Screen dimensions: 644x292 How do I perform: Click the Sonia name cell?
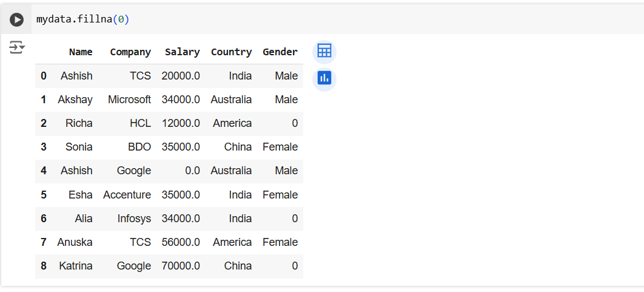click(x=79, y=147)
